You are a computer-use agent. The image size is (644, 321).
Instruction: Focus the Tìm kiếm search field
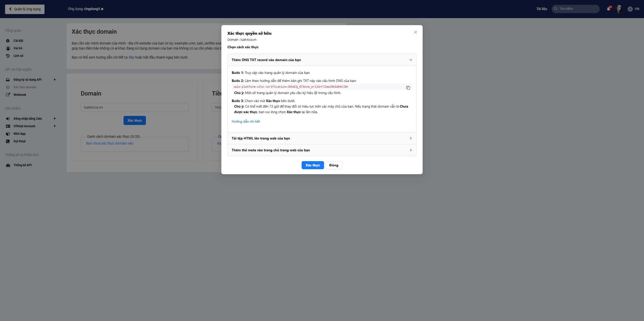point(576,9)
